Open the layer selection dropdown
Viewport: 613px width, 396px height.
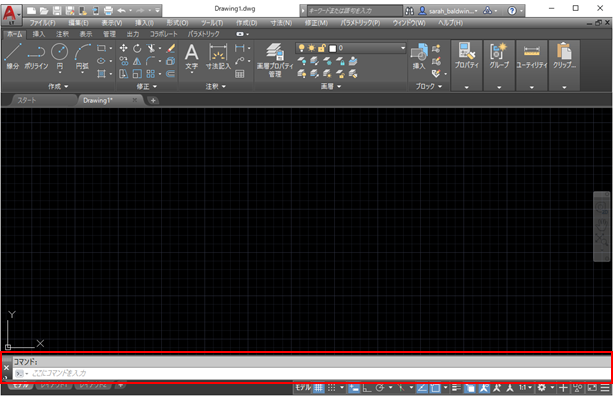pos(403,48)
